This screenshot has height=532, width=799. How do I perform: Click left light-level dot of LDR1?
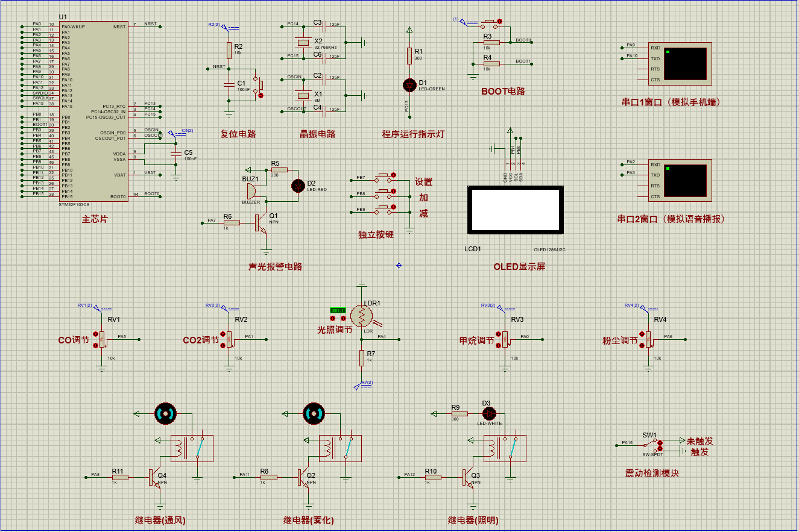click(333, 318)
